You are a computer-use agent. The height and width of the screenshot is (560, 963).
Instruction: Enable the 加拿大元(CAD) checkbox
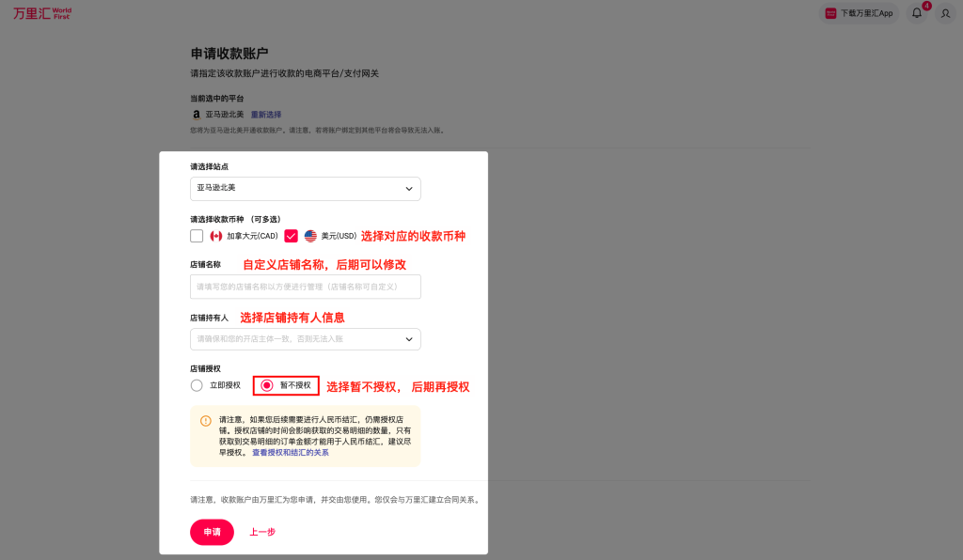click(197, 236)
